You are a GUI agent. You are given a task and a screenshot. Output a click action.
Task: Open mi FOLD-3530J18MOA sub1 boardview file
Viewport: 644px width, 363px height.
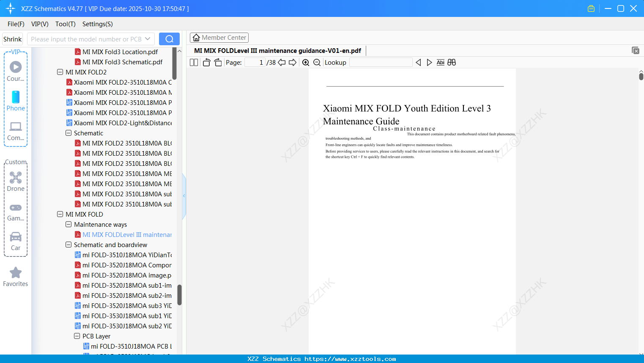click(x=123, y=316)
